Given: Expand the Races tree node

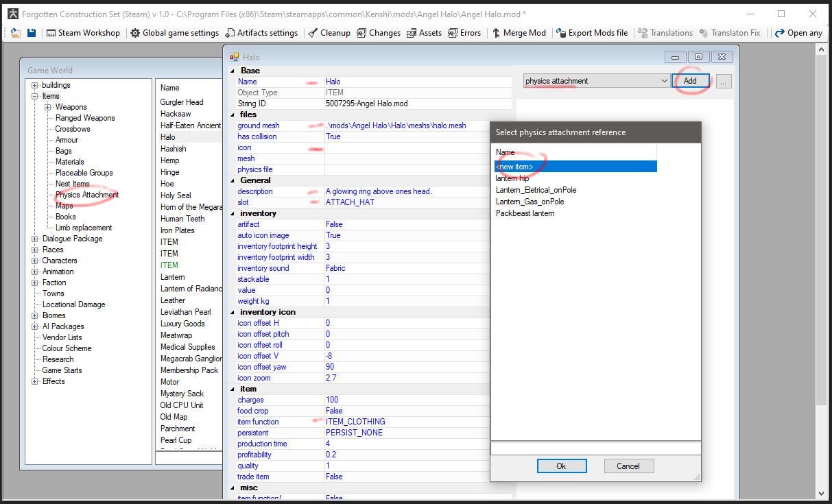Looking at the screenshot, I should [x=35, y=250].
